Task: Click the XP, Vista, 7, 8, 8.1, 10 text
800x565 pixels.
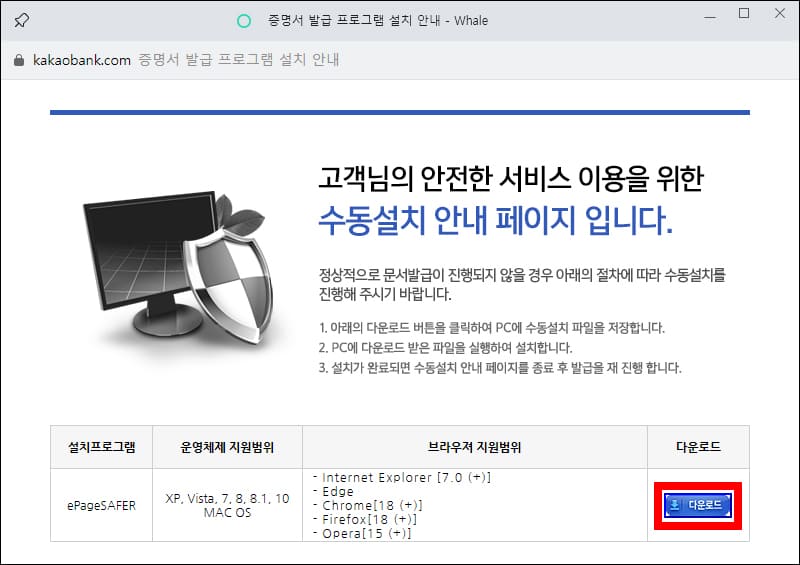Action: tap(228, 498)
